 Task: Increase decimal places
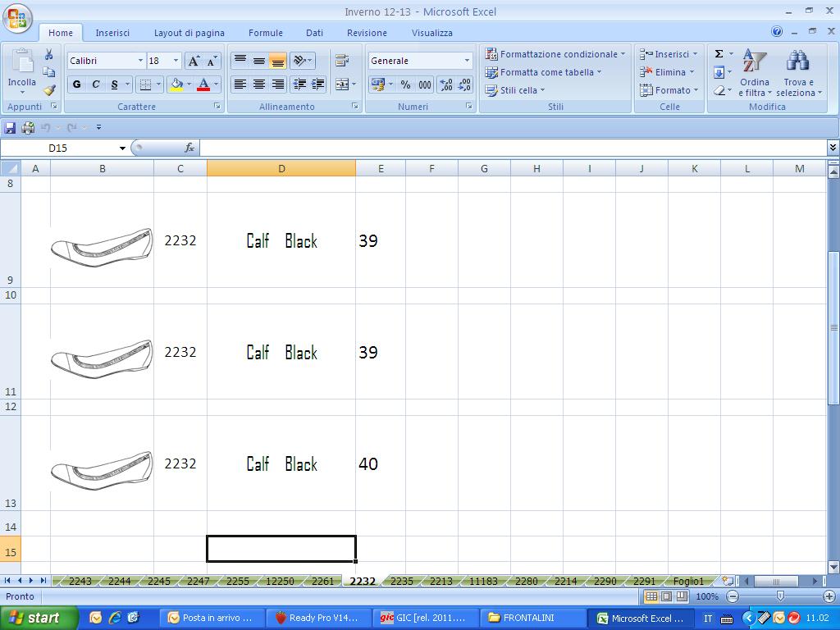pos(446,84)
